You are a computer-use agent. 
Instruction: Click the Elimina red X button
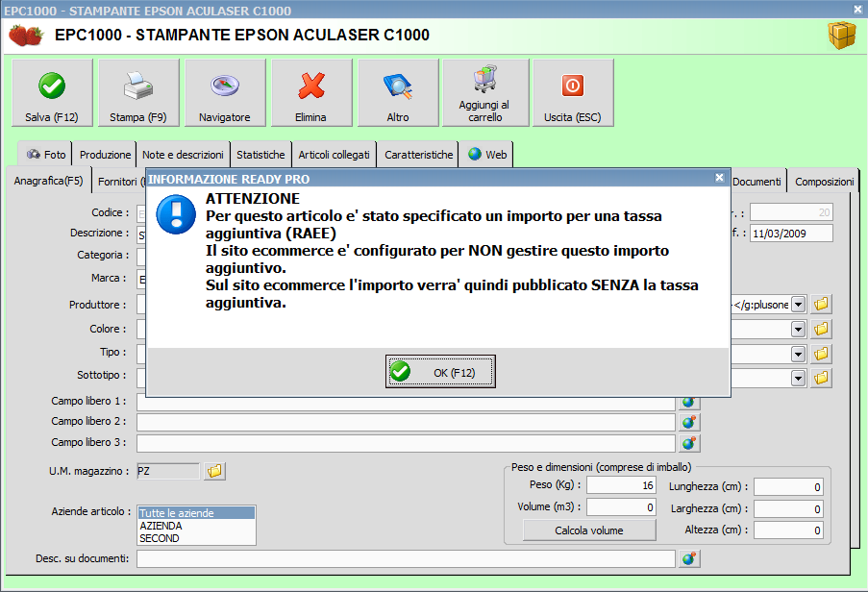(311, 93)
